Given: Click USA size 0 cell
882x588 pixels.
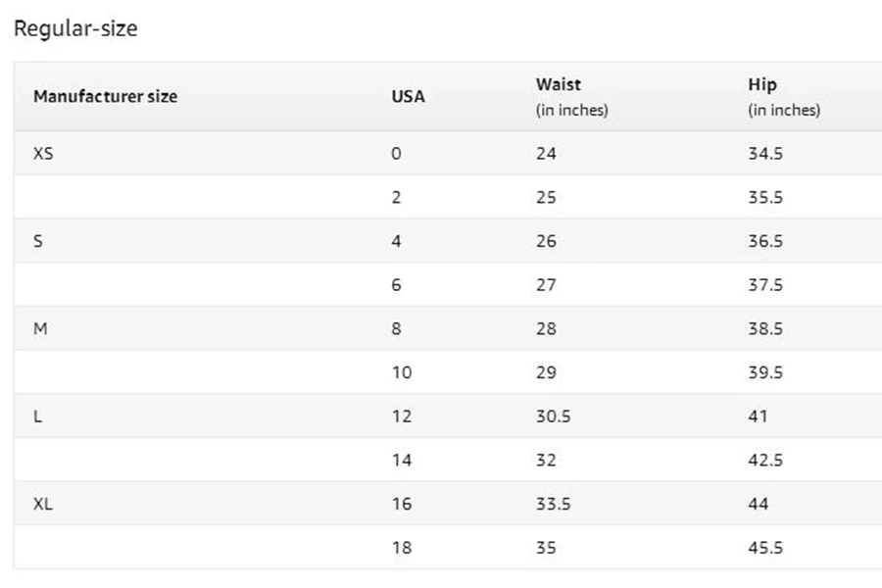Looking at the screenshot, I should 396,153.
